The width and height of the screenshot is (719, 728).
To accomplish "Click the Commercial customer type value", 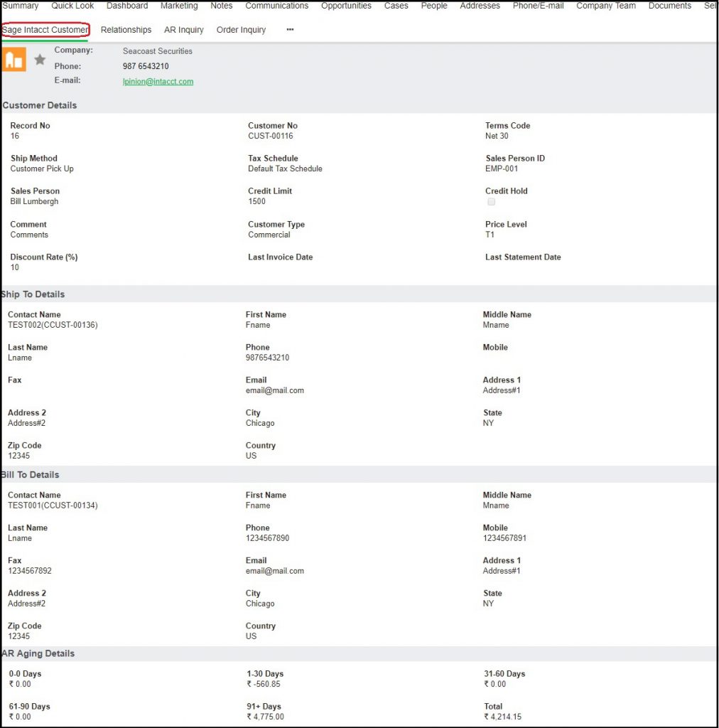I will (269, 235).
